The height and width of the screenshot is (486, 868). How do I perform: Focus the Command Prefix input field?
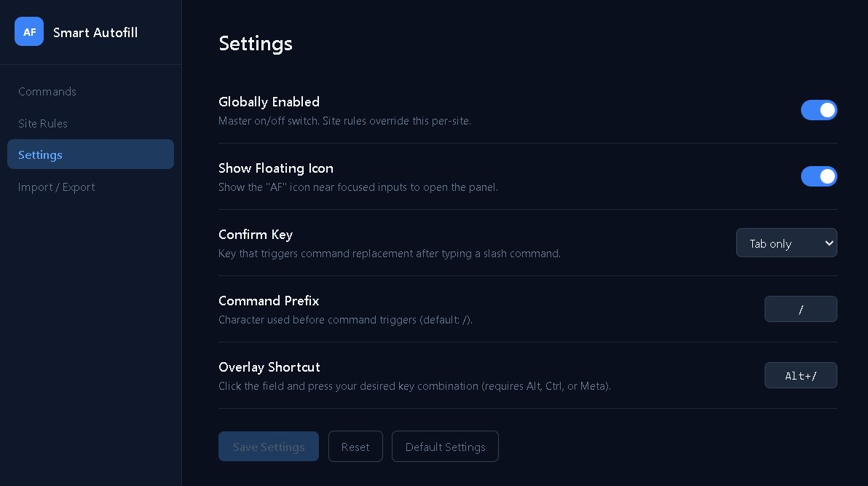point(800,309)
